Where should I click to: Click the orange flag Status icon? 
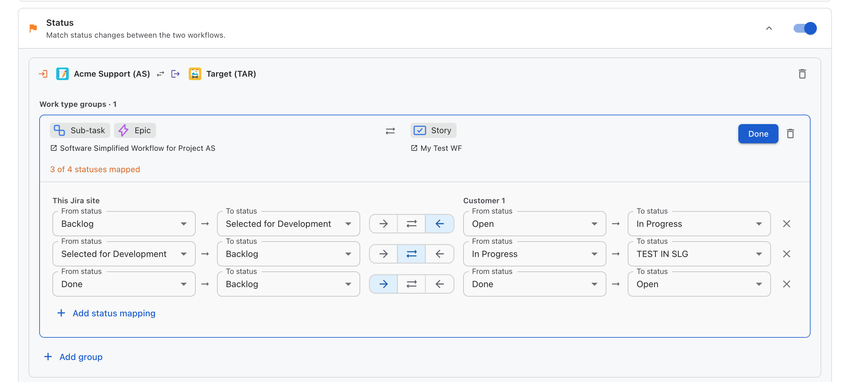pos(33,28)
